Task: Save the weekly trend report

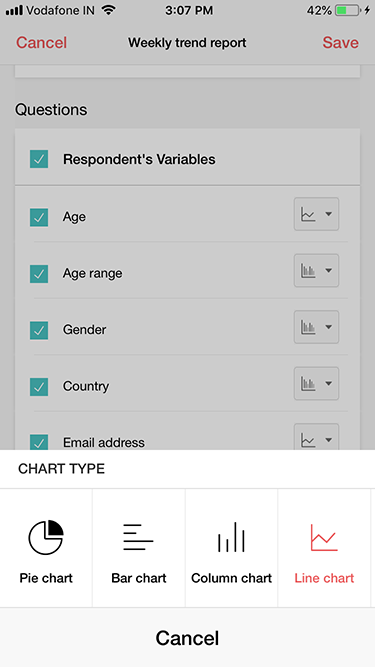Action: [340, 43]
